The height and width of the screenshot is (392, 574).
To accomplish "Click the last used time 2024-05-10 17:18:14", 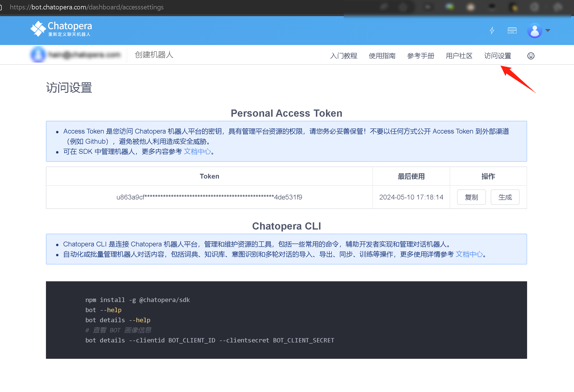I will [411, 197].
